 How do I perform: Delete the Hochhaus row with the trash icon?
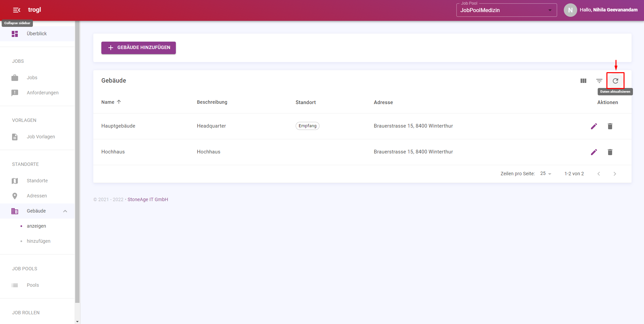point(610,152)
